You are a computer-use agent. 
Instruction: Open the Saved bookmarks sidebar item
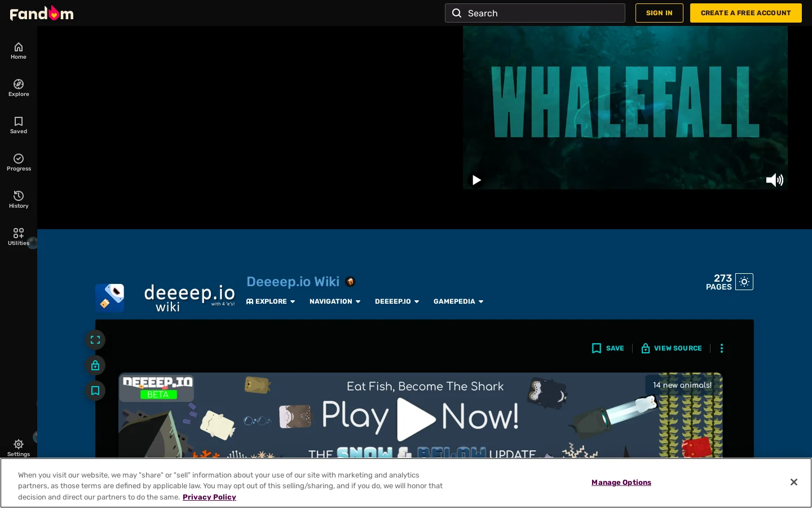(x=19, y=125)
